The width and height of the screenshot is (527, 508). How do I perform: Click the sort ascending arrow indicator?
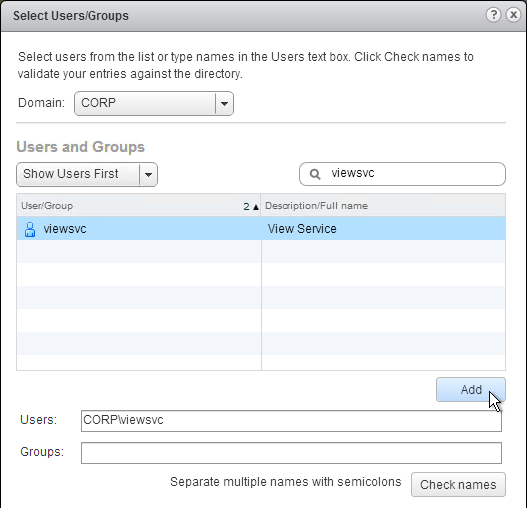(x=256, y=207)
